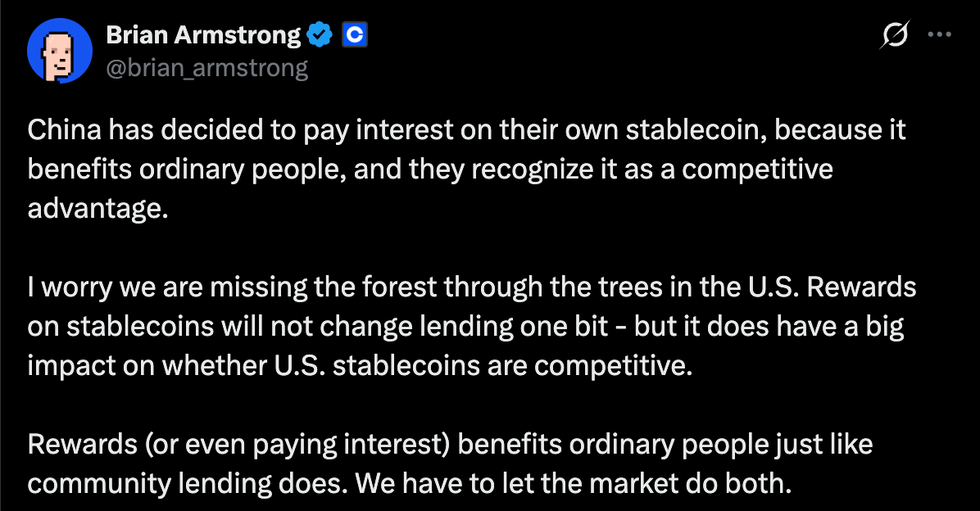The height and width of the screenshot is (511, 980).
Task: Click Brian Armstrong's CryptoPunk profile picture
Action: click(x=60, y=50)
